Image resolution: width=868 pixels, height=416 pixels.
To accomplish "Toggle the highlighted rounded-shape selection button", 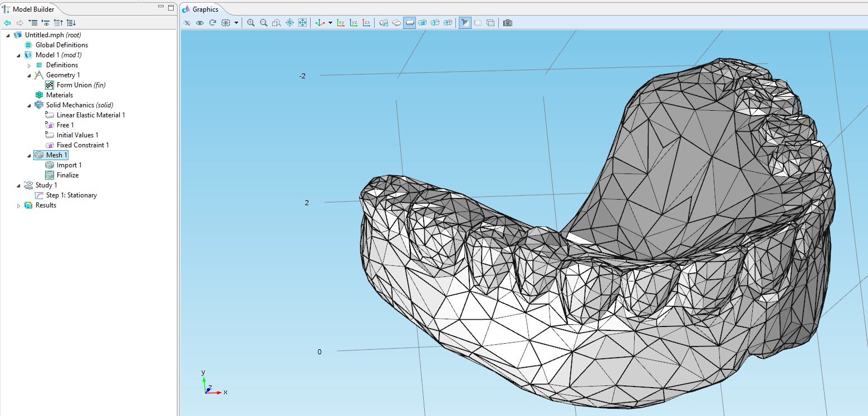I will [x=409, y=23].
